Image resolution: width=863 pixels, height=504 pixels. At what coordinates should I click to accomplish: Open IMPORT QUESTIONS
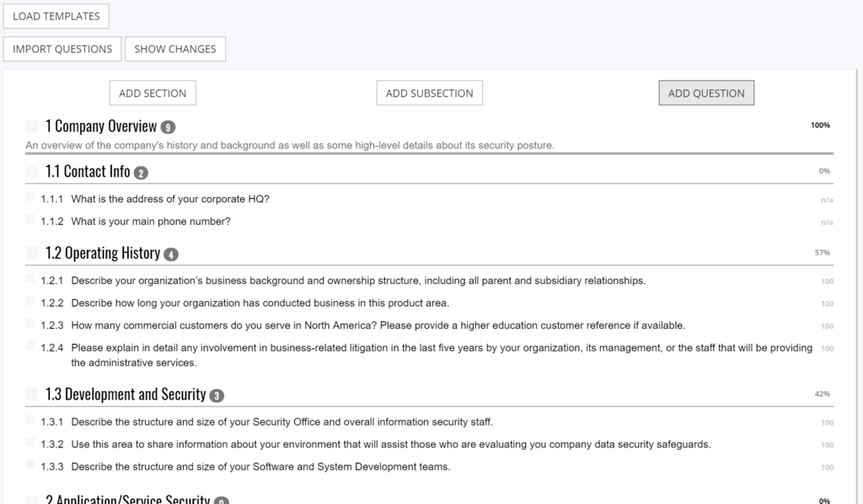click(x=62, y=48)
